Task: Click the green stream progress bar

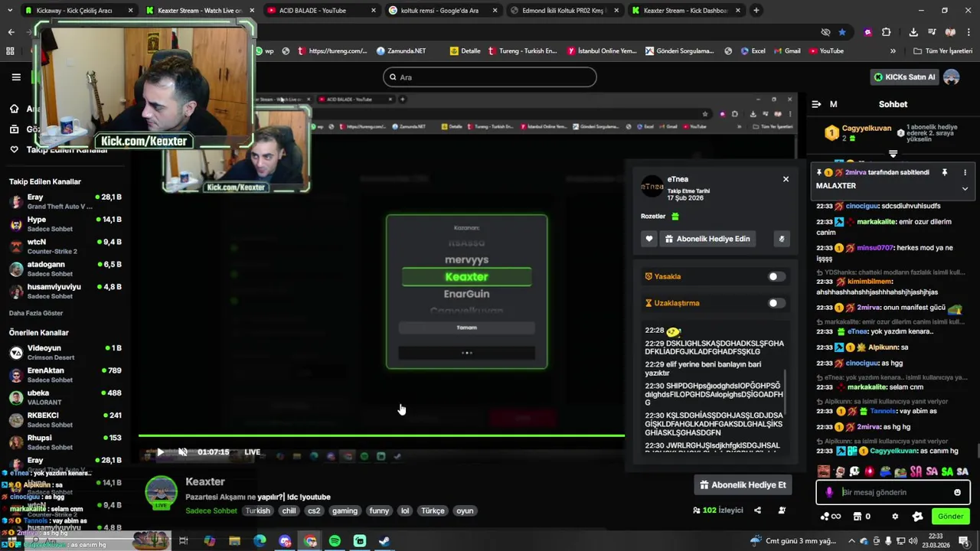Action: [x=381, y=435]
